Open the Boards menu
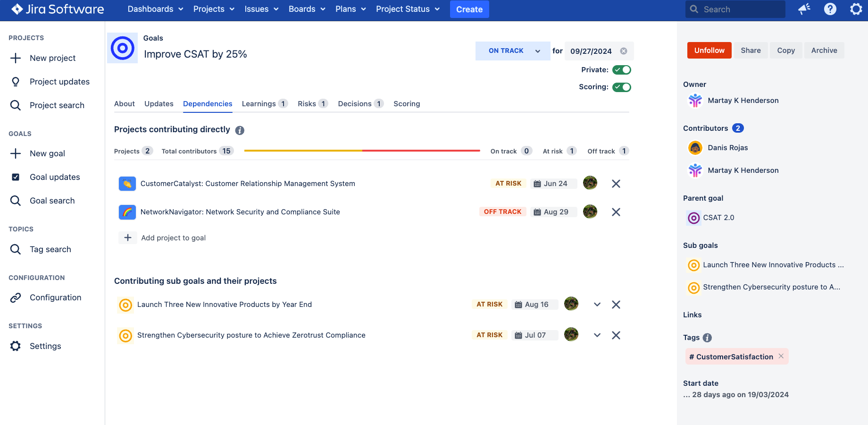868x425 pixels. click(x=307, y=9)
